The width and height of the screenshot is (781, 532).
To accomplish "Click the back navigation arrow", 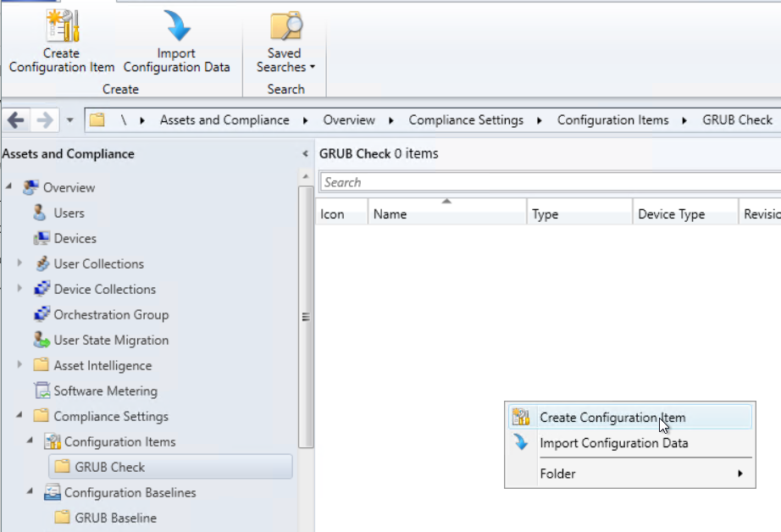I will click(x=16, y=119).
